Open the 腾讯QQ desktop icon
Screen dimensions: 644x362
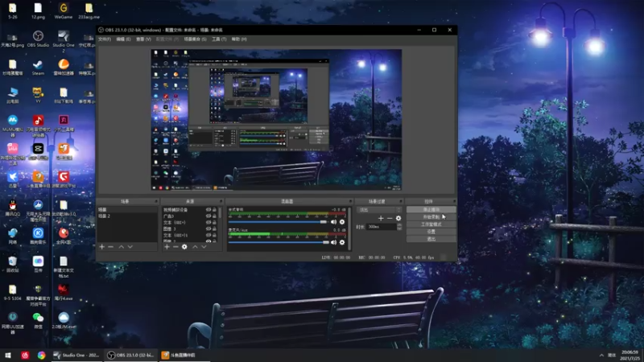(x=13, y=208)
